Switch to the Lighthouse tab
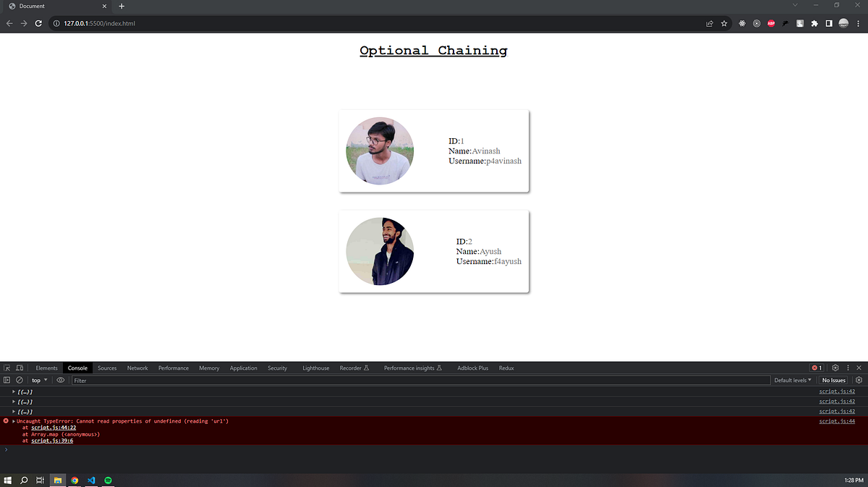868x487 pixels. (315, 368)
